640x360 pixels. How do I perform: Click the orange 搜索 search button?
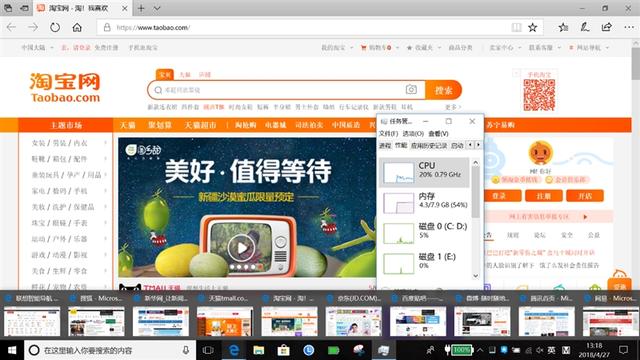pos(443,90)
